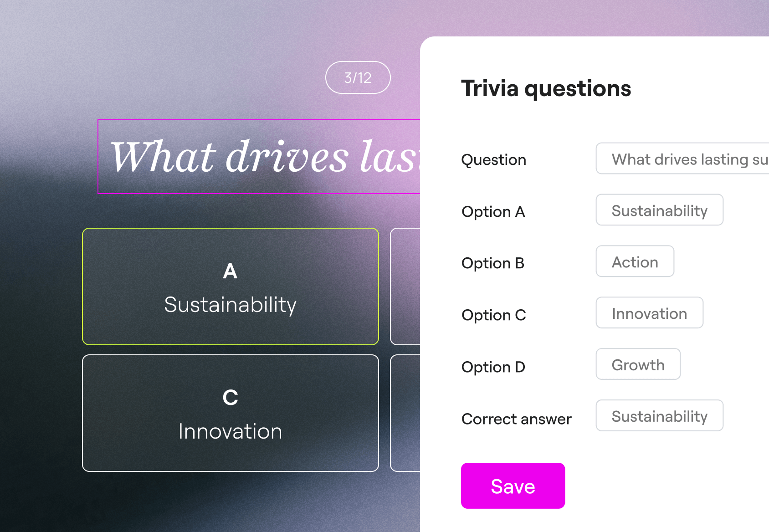Click the Option B Action field

tap(635, 261)
